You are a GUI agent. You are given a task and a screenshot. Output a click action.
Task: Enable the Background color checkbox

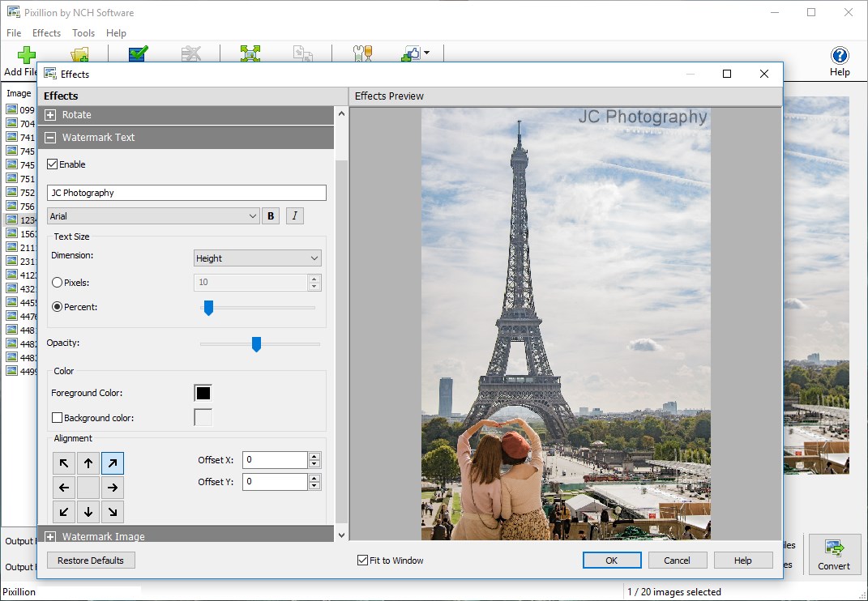click(57, 417)
